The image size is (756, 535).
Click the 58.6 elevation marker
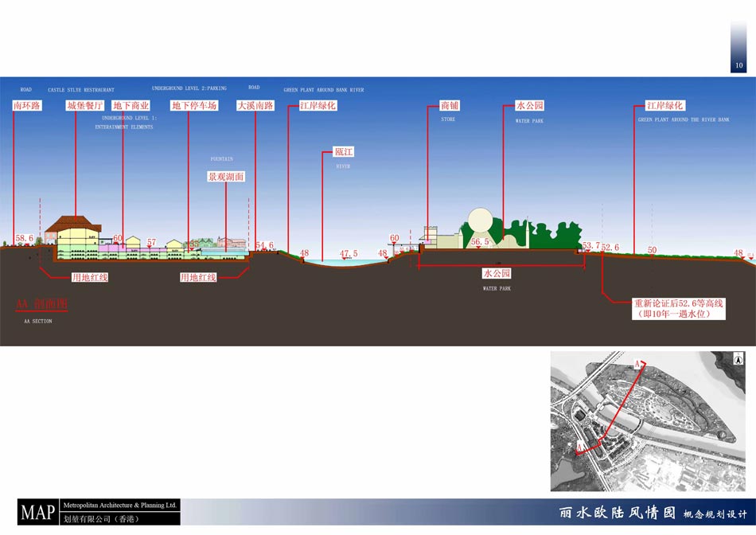click(x=25, y=238)
